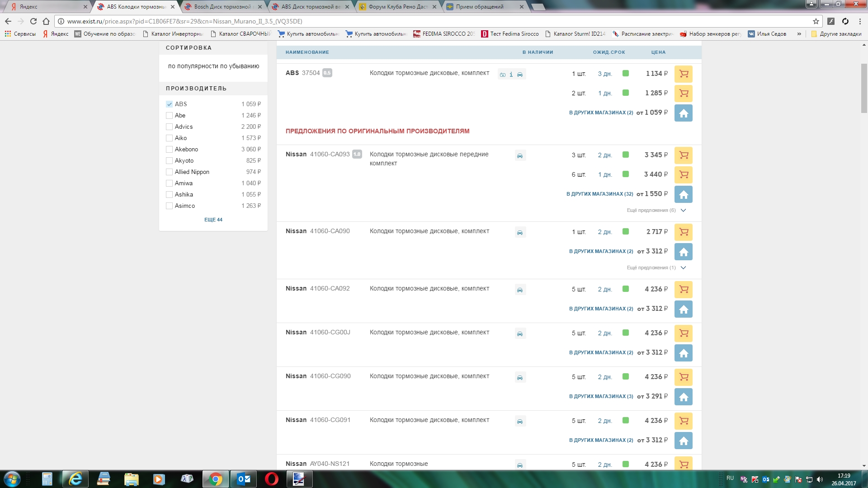Viewport: 868px width, 488px height.
Task: Click the page vertical scrollbar thumb
Action: click(x=864, y=88)
